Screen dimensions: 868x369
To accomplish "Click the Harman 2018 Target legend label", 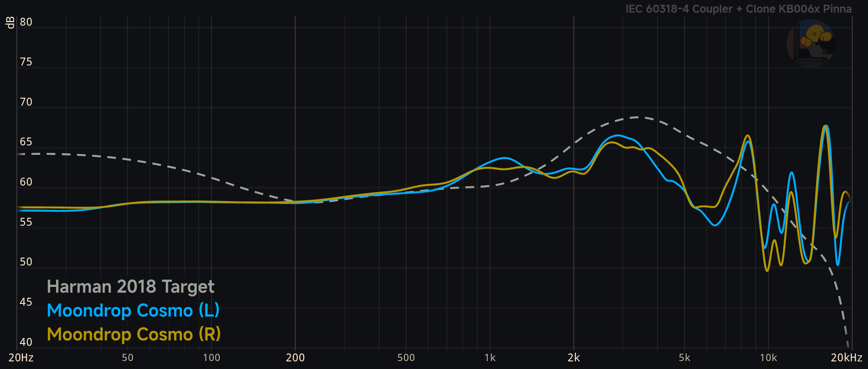I will [131, 287].
